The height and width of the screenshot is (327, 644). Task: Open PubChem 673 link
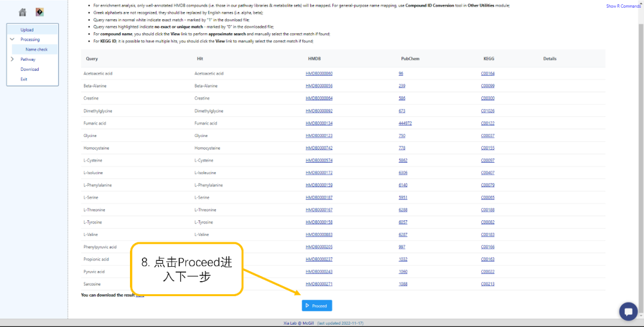402,111
